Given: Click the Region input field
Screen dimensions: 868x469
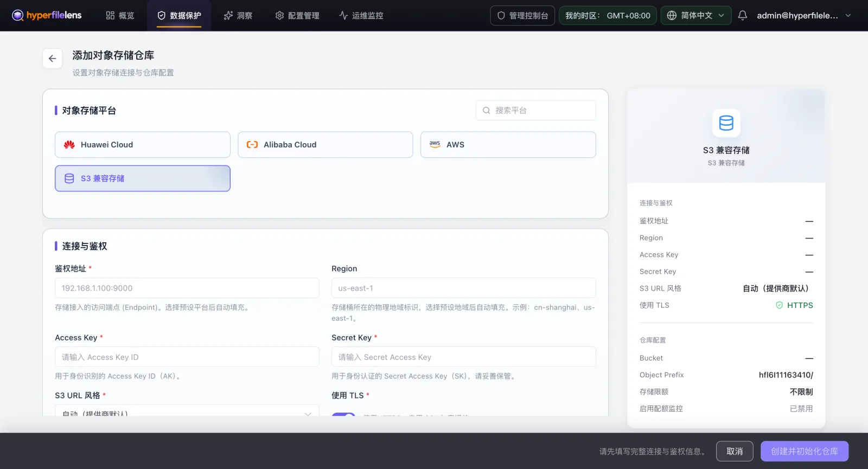Looking at the screenshot, I should coord(464,288).
